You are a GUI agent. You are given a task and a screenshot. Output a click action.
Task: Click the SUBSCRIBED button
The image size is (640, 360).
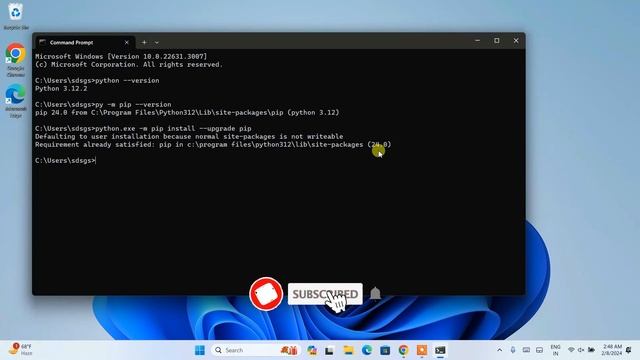pyautogui.click(x=325, y=294)
